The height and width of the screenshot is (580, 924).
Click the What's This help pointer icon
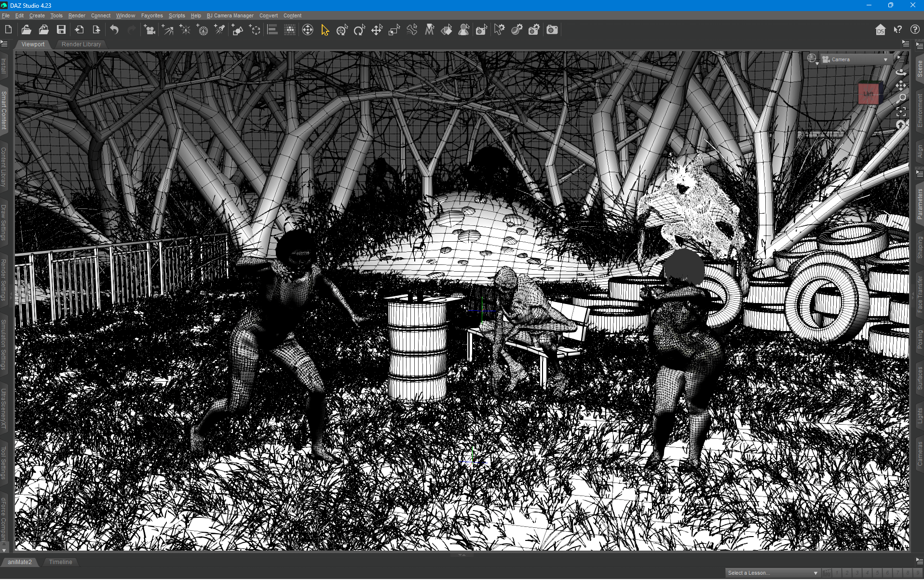coord(897,30)
